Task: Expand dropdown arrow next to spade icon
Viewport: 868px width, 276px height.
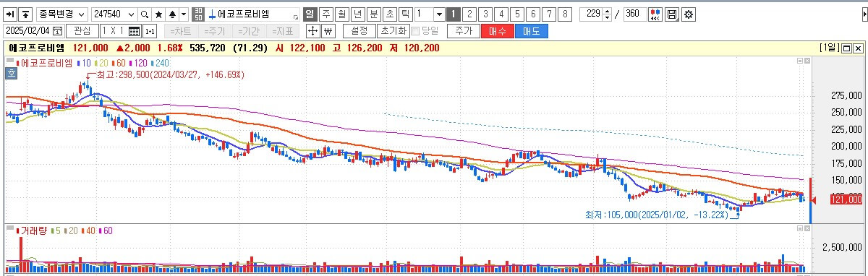Action: pyautogui.click(x=184, y=14)
